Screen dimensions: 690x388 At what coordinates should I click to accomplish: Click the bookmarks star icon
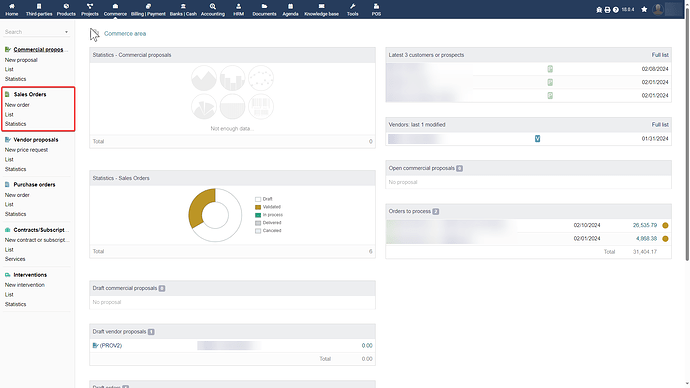[x=644, y=9]
